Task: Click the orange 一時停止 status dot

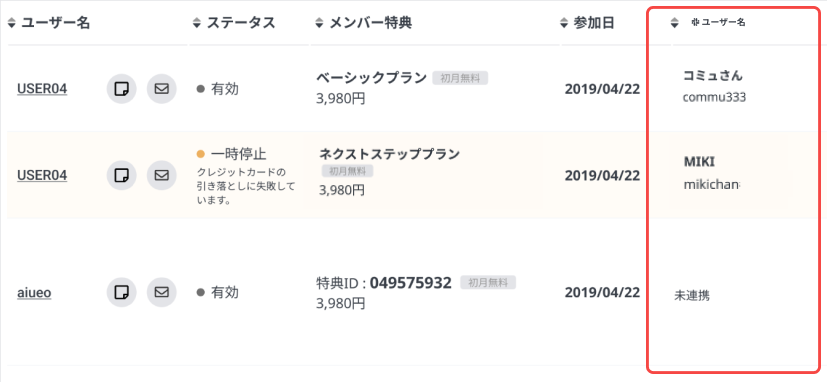Action: 200,154
